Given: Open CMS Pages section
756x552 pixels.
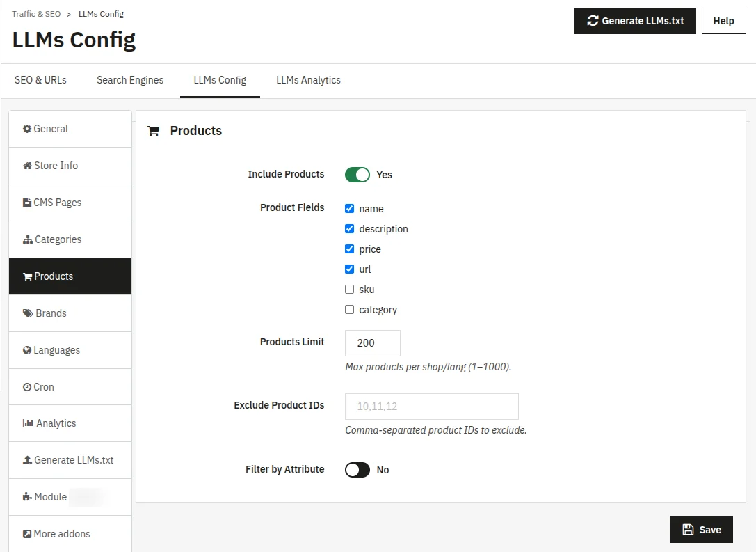Looking at the screenshot, I should point(70,203).
